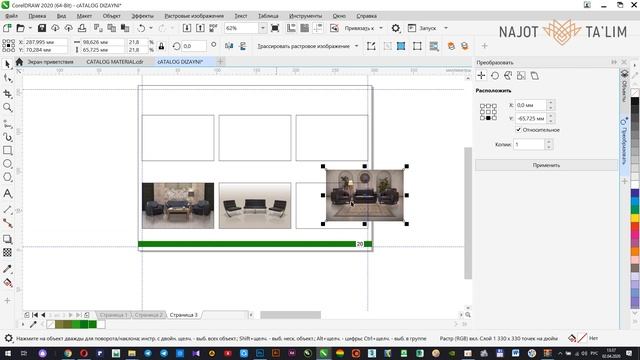This screenshot has width=640, height=360.
Task: Click the selected sofa image on canvas
Action: [365, 195]
